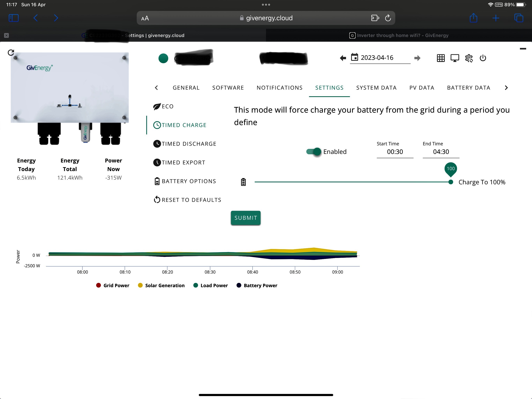Show more tabs with right chevron
The height and width of the screenshot is (399, 532).
pos(506,88)
